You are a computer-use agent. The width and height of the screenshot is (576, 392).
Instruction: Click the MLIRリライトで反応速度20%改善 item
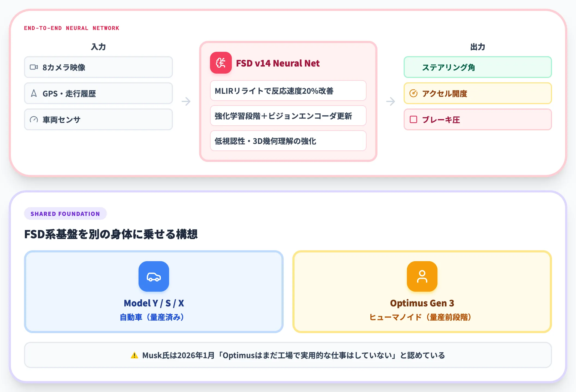(288, 91)
